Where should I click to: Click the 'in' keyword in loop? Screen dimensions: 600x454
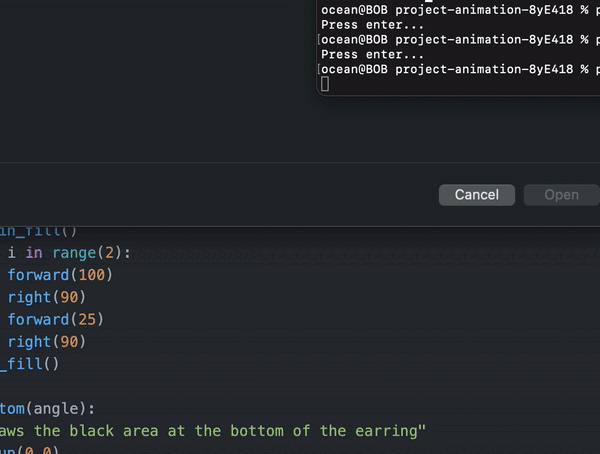(x=34, y=253)
